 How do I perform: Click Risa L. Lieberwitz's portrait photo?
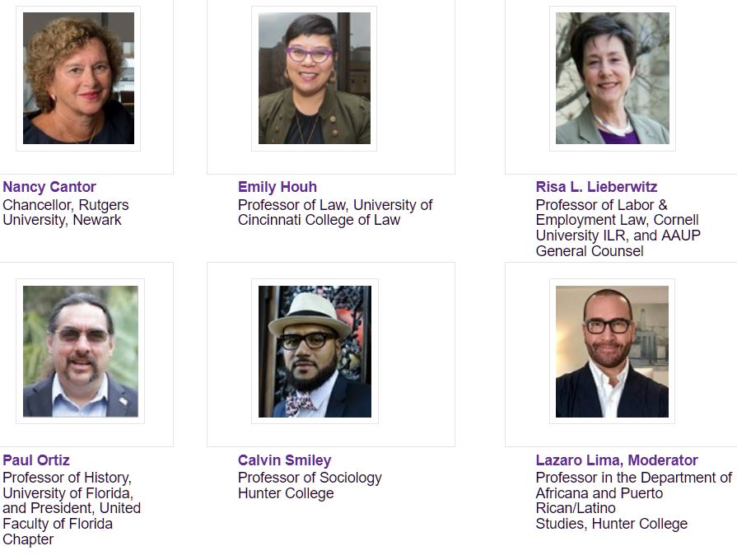613,78
